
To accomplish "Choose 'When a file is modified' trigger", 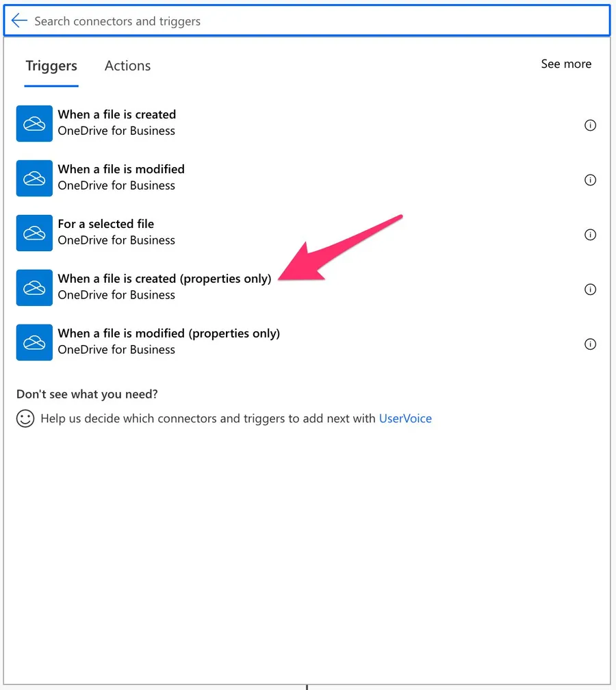I will point(121,170).
